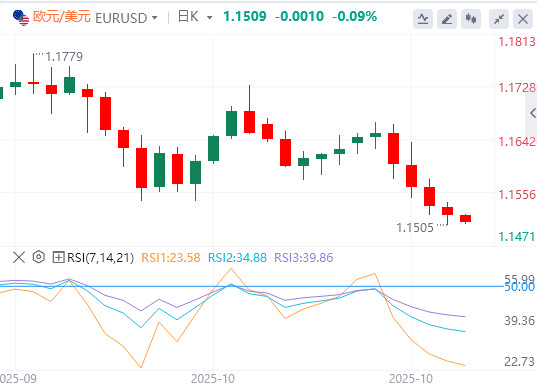This screenshot has width=537, height=391.
Task: Select the pencil drawing tool
Action: [x=447, y=19]
